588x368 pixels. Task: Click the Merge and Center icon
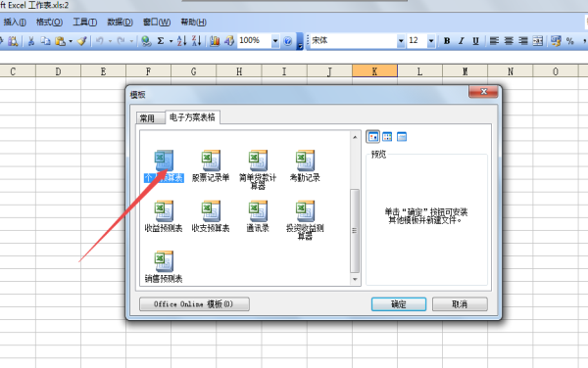(538, 41)
